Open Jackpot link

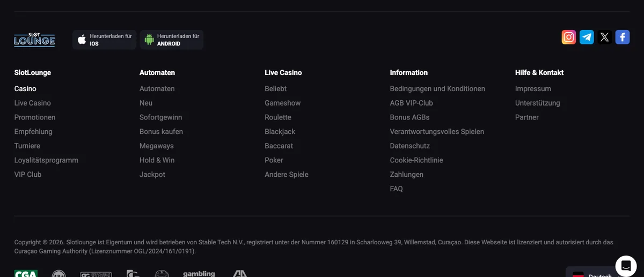pyautogui.click(x=152, y=174)
